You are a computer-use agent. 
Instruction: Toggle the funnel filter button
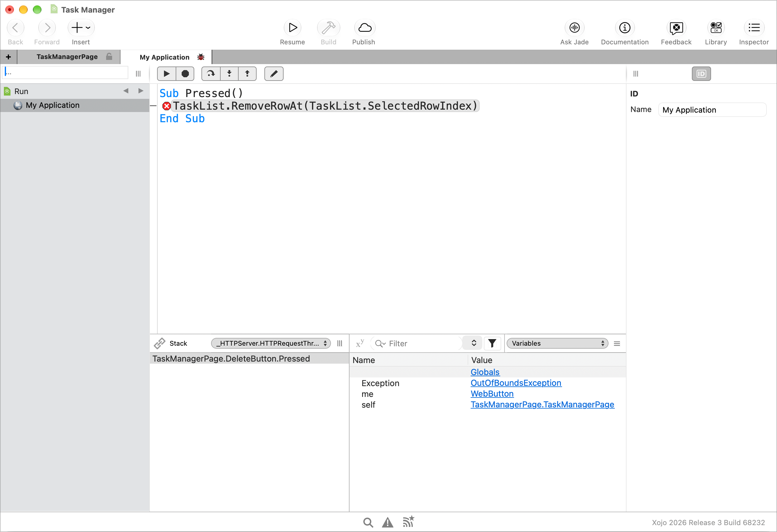pos(492,344)
